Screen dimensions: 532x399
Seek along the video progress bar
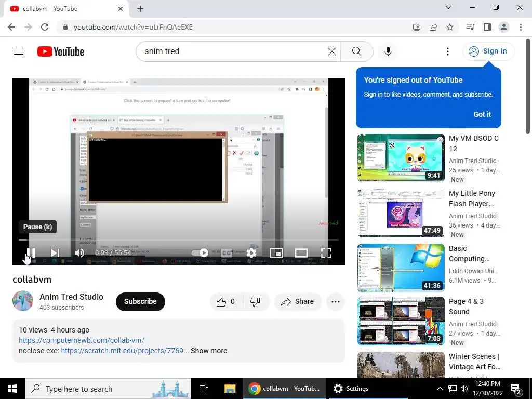pos(179,240)
